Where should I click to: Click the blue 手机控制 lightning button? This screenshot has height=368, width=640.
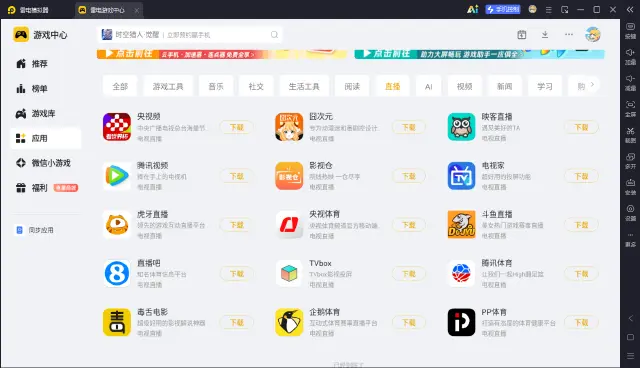(503, 9)
